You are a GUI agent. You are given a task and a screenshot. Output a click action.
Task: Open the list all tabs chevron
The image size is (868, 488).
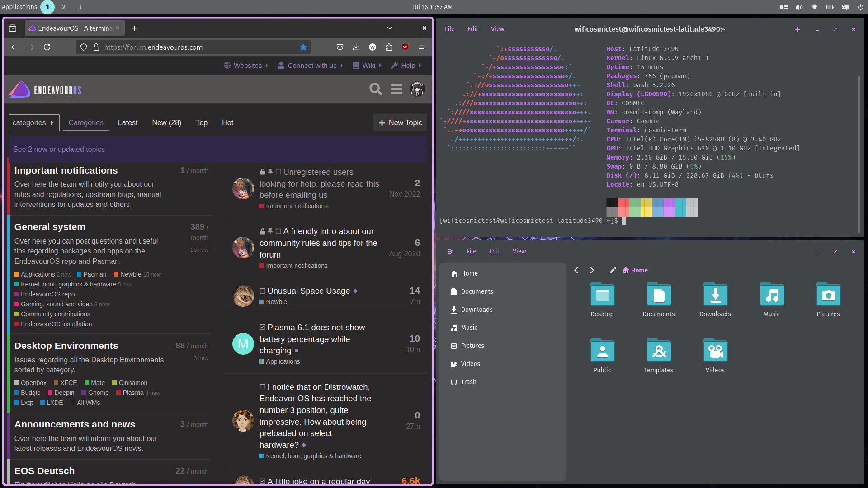pos(389,28)
